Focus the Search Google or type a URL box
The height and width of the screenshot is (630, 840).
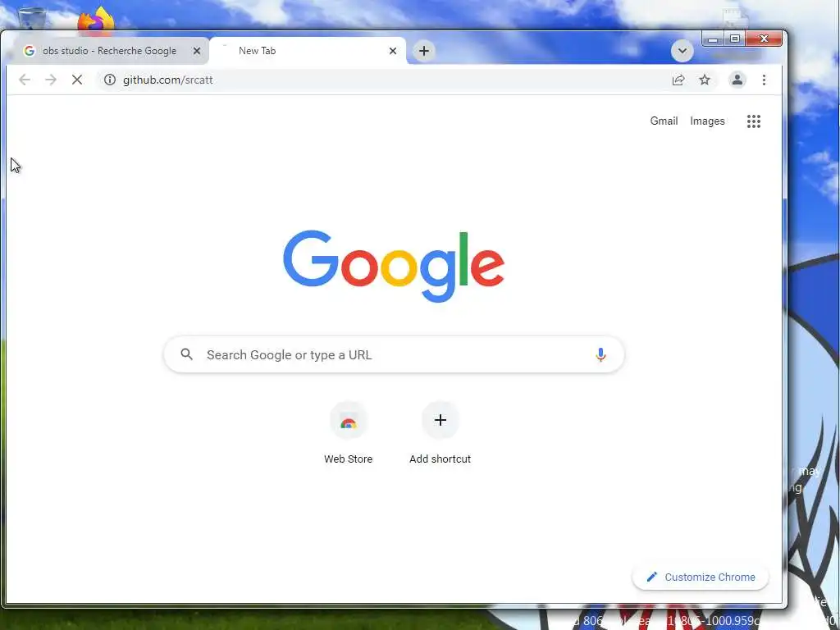(394, 354)
